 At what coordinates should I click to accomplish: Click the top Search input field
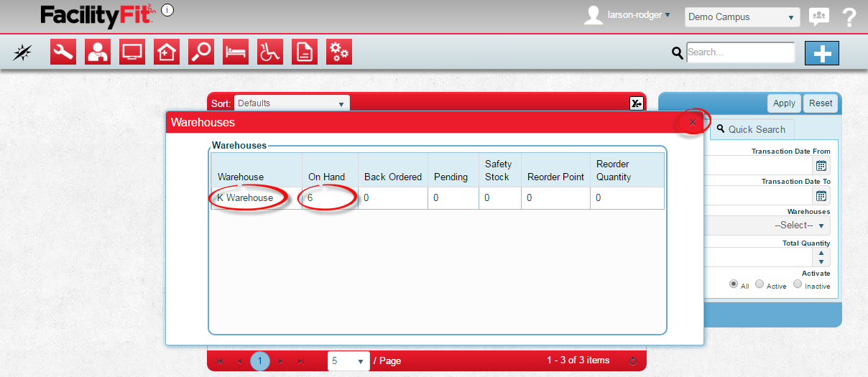(740, 52)
